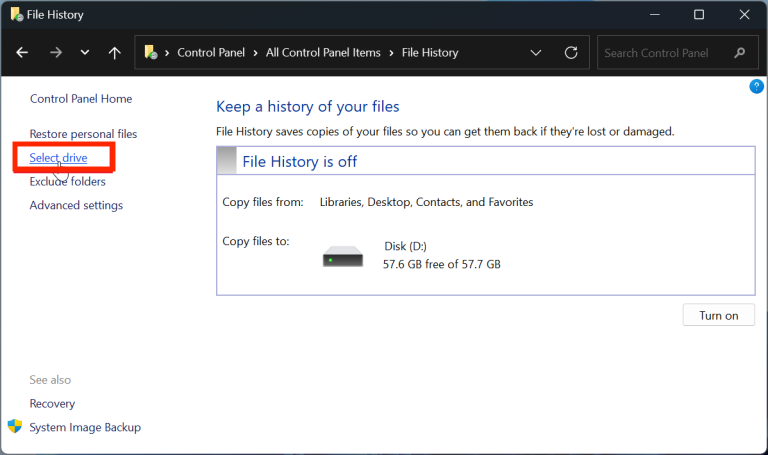The image size is (768, 455).
Task: Click the File History title bar icon
Action: [x=17, y=14]
